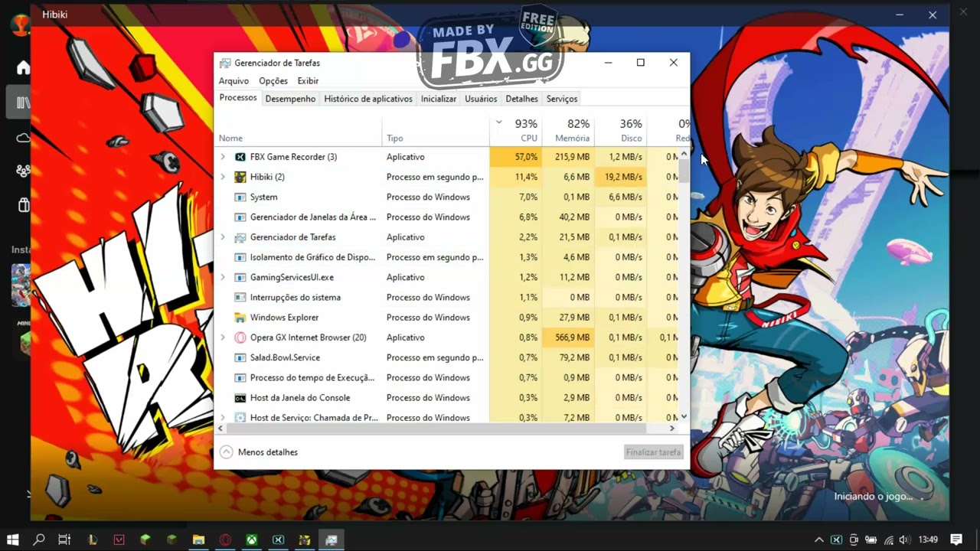980x551 pixels.
Task: Sort by the Disco column header
Action: 620,130
